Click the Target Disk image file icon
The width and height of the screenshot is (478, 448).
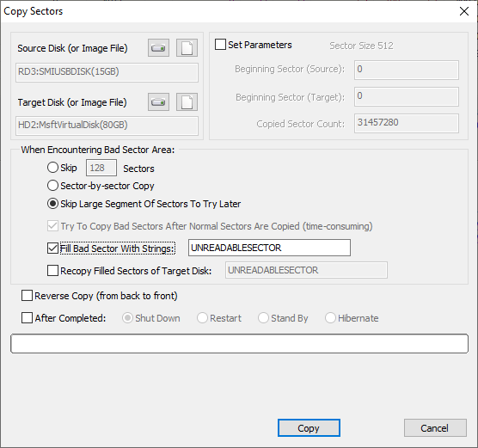187,101
